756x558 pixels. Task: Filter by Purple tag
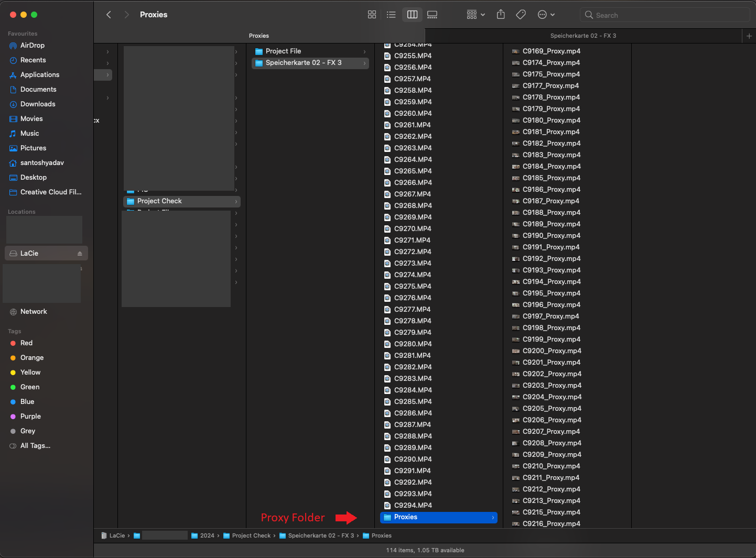[30, 417]
